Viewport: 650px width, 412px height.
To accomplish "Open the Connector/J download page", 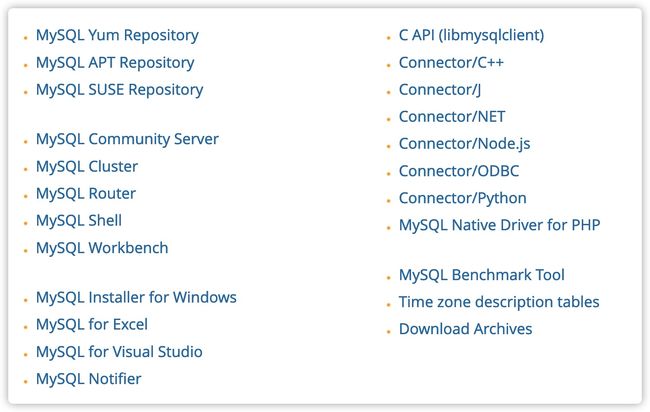I will tap(440, 90).
